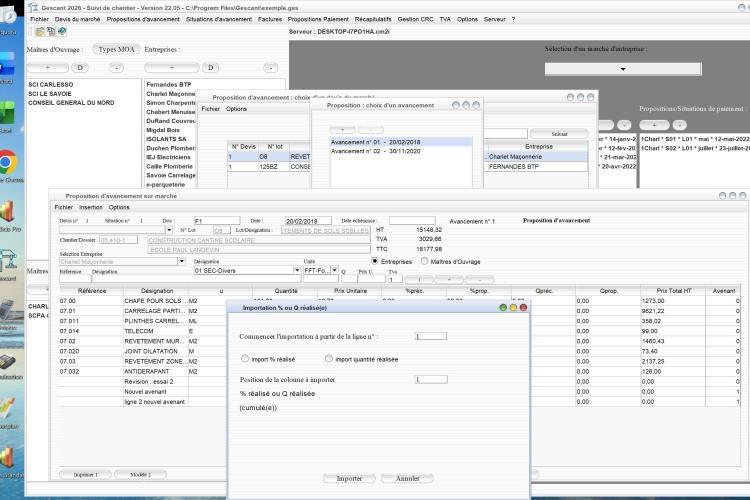Choose import % réalisé option
Image resolution: width=750 pixels, height=500 pixels.
[245, 358]
